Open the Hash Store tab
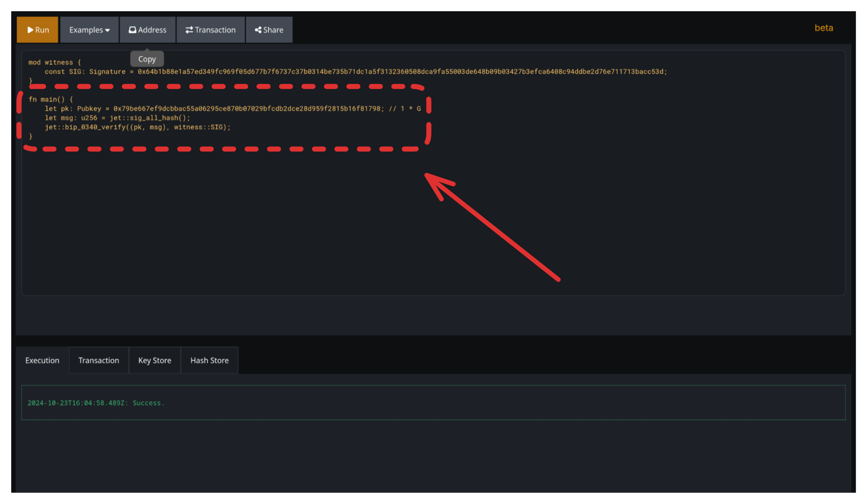This screenshot has width=867, height=504. tap(209, 360)
